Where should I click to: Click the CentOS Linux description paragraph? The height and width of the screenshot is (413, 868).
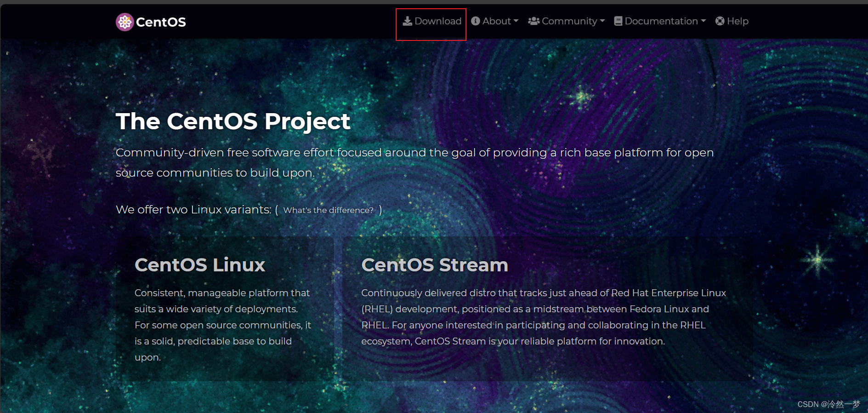point(223,325)
